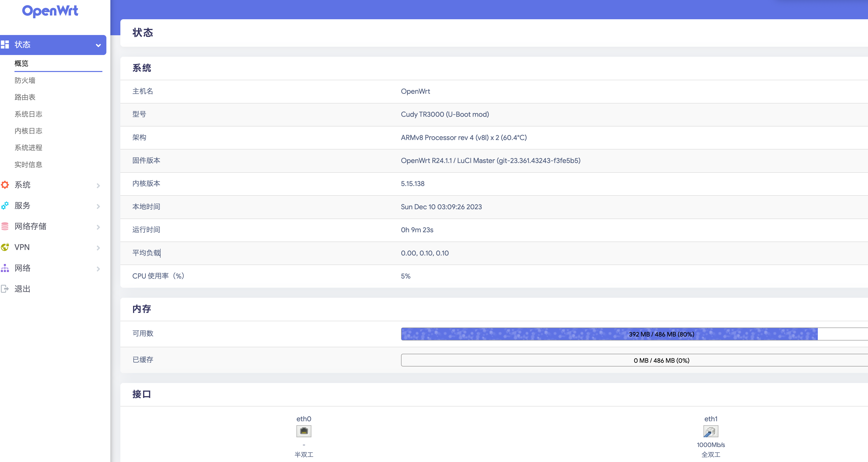Image resolution: width=868 pixels, height=462 pixels.
Task: Open the System log page
Action: (x=28, y=114)
